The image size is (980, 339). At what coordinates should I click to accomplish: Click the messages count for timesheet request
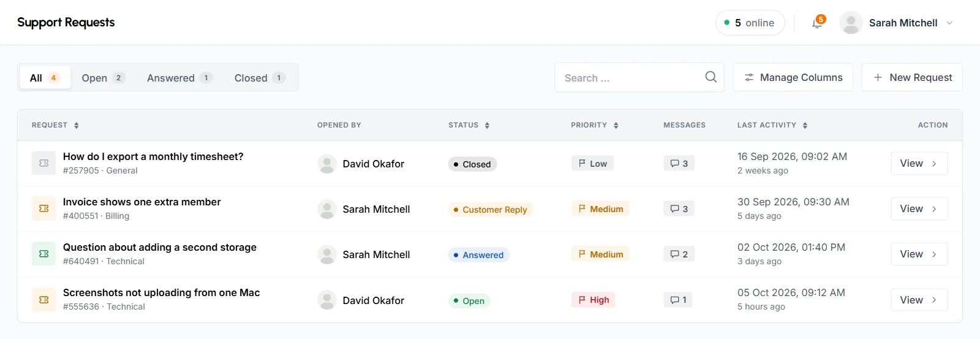click(679, 164)
